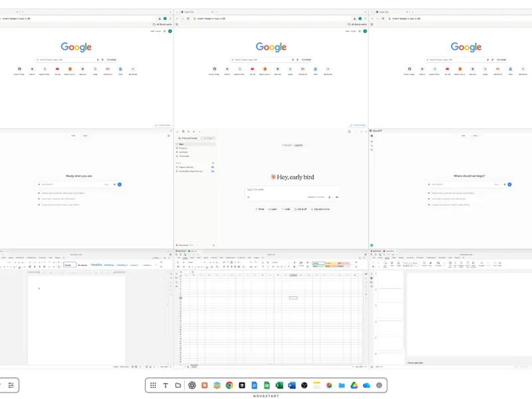This screenshot has height=399, width=532.
Task: Open Google Sheets from the dock
Action: [267, 385]
